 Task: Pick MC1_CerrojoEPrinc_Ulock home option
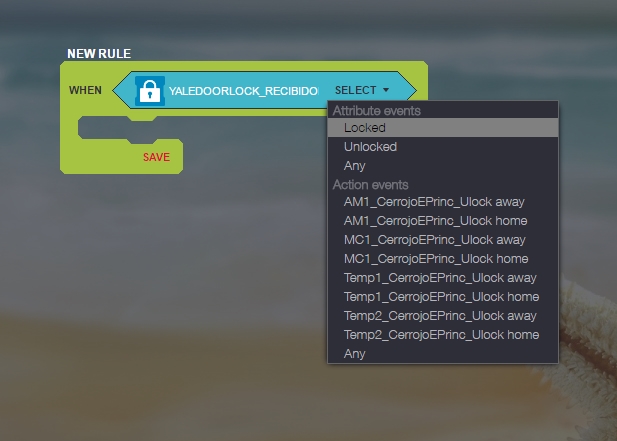coord(434,259)
